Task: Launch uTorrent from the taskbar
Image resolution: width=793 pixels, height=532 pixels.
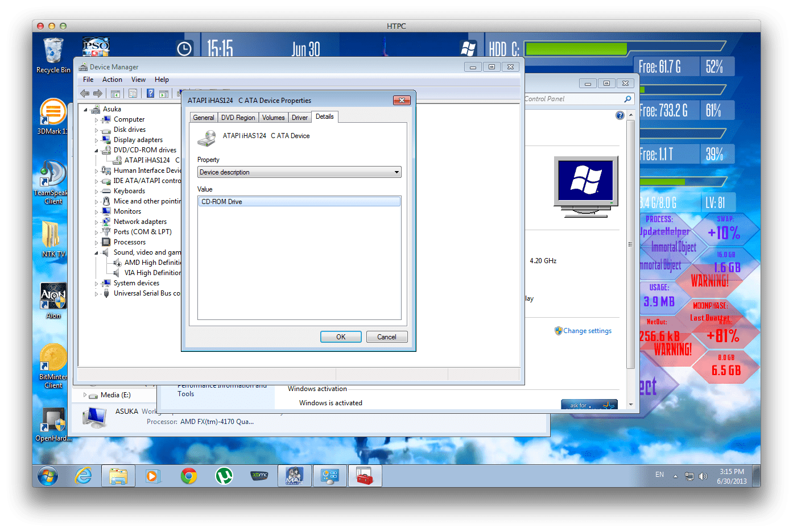Action: 224,476
